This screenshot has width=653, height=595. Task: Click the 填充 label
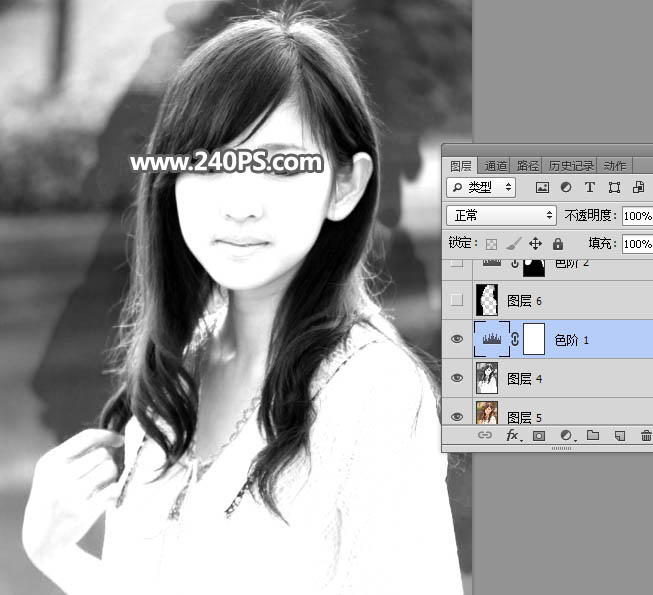(602, 243)
